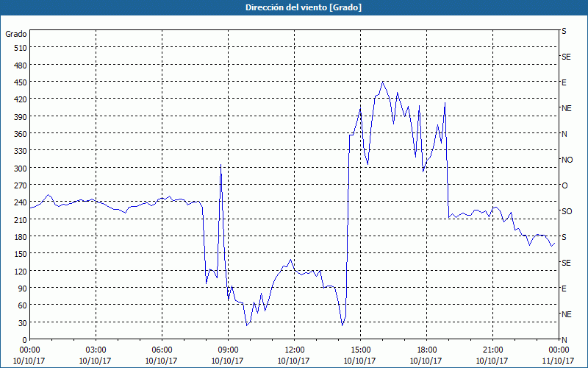
Task: Click the 'E' compass label level with 450
Action: point(564,82)
